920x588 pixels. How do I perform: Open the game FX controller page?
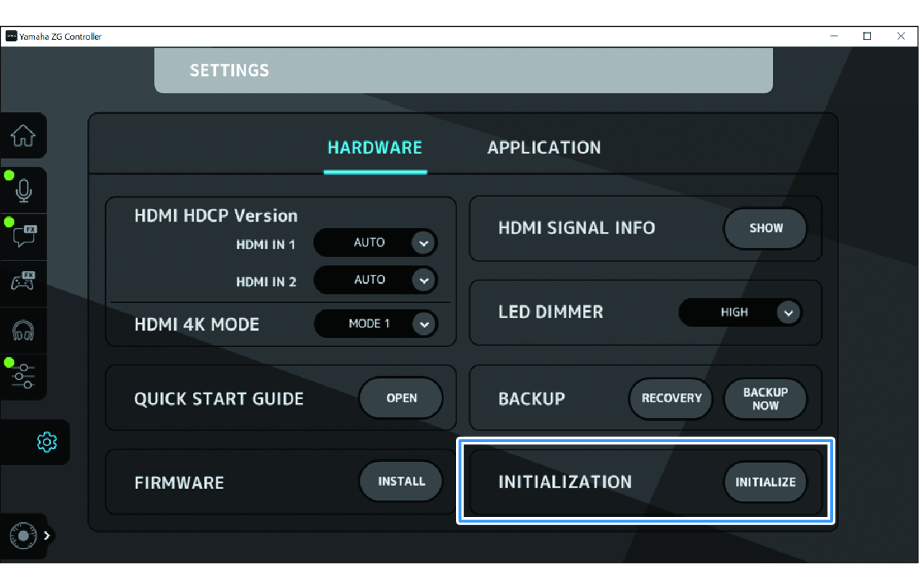pos(24,282)
